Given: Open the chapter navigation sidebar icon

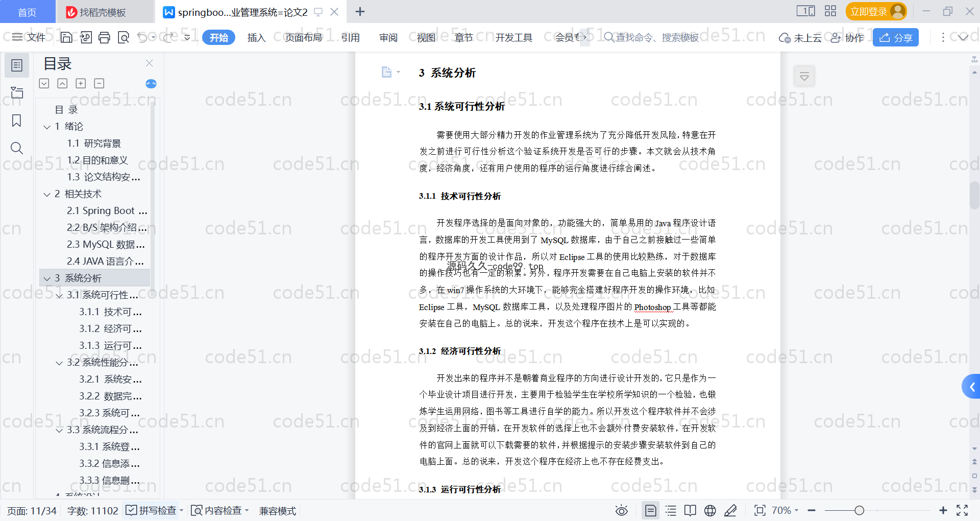Looking at the screenshot, I should 17,92.
